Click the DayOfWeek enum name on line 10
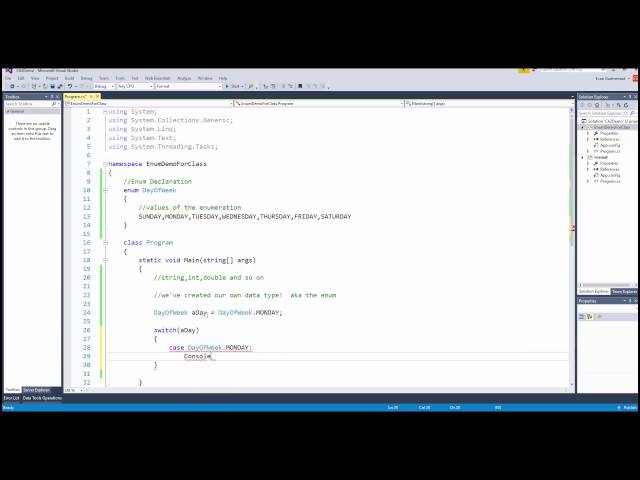The height and width of the screenshot is (480, 640). (x=159, y=190)
